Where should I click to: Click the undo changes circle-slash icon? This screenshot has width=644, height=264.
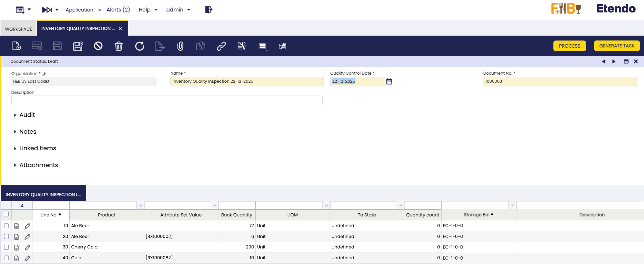pos(98,46)
